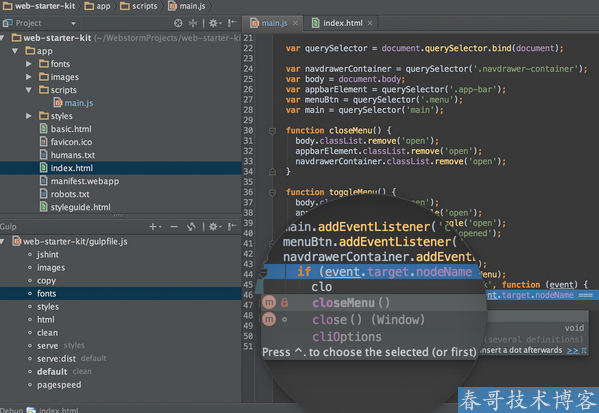
Task: Expand the styles folder
Action: (29, 116)
